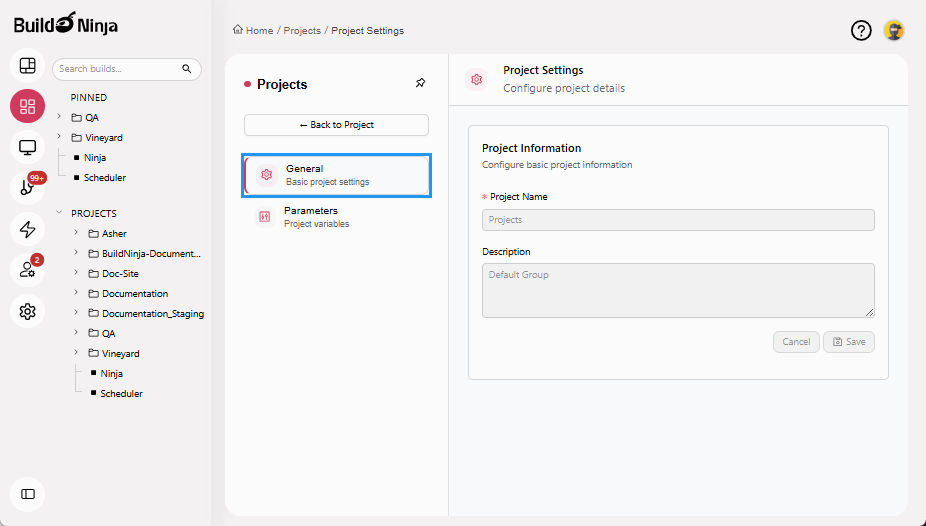Open source control icon with 99+ badge

point(28,188)
